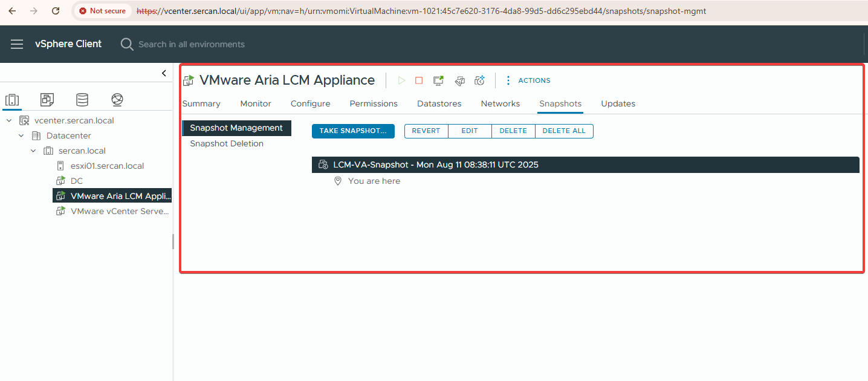Switch to the Updates tab

tap(618, 103)
